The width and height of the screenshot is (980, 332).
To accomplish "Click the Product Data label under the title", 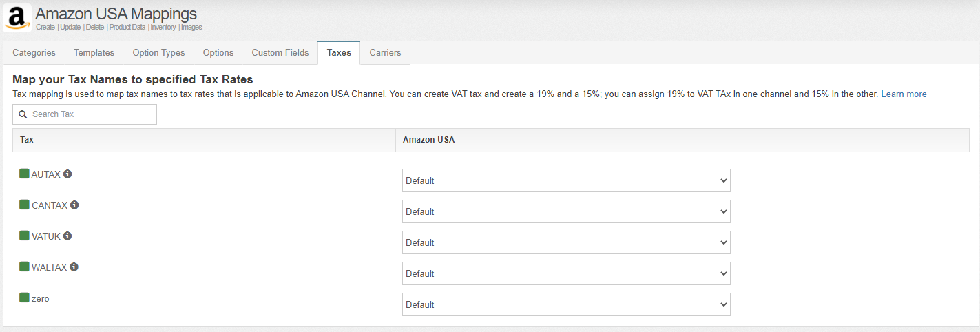I will (127, 28).
